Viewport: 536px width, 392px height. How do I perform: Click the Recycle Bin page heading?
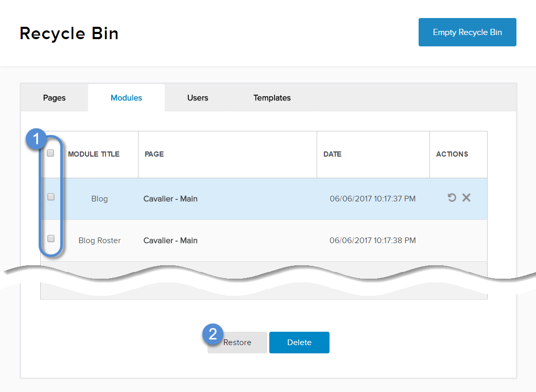coord(69,33)
